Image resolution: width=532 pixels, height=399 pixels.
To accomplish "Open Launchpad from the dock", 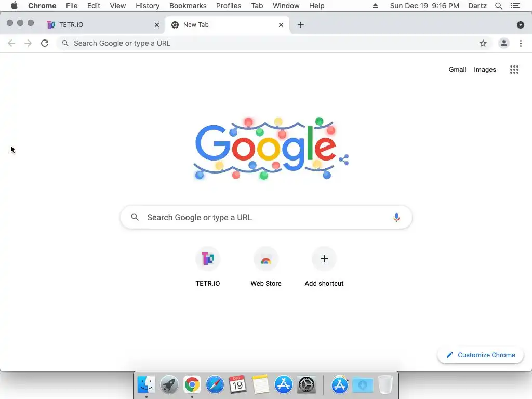I will 169,385.
